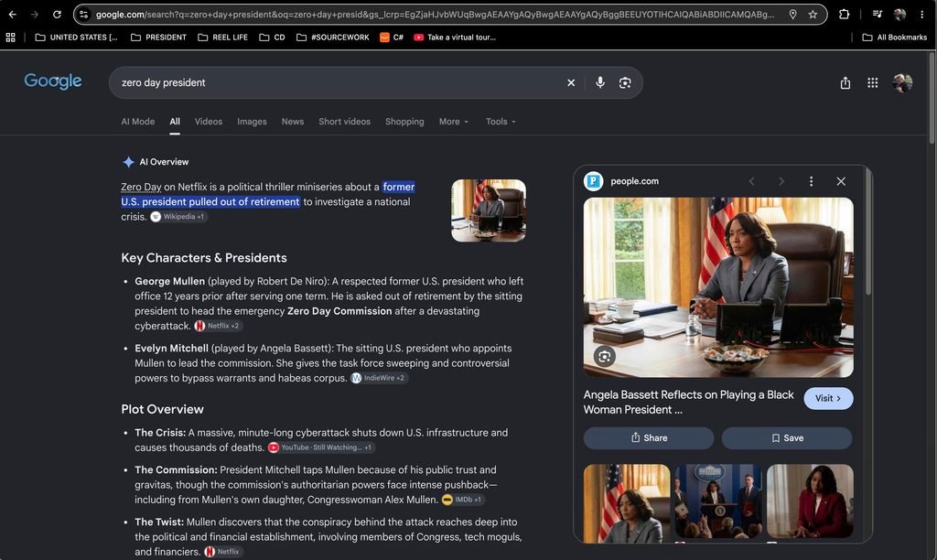Click the Zero Day underlined link

point(141,187)
